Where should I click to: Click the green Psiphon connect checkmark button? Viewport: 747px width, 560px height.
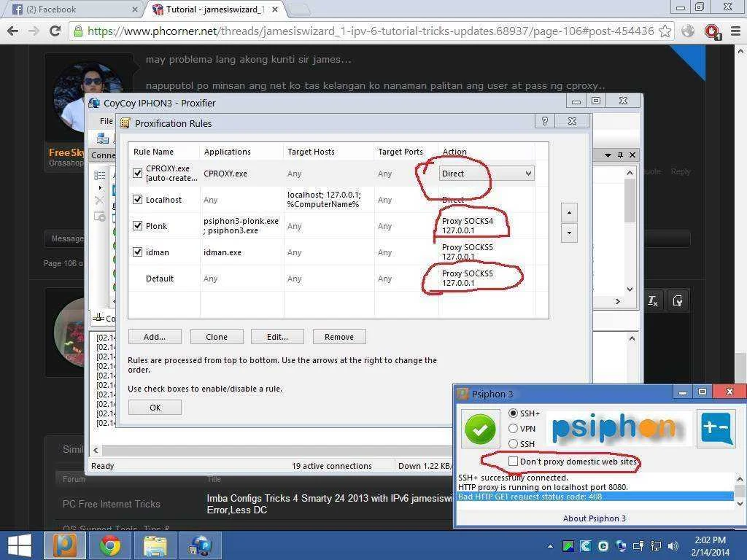(x=480, y=429)
